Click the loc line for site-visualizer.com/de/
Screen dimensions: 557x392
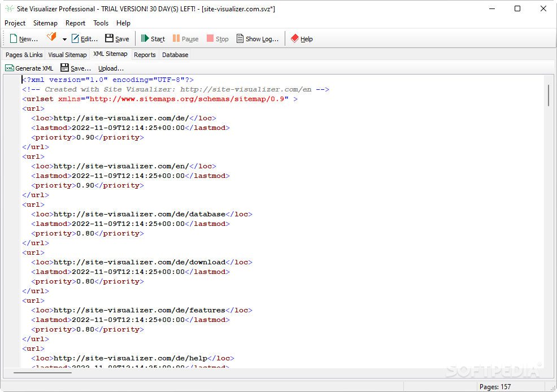(x=124, y=118)
